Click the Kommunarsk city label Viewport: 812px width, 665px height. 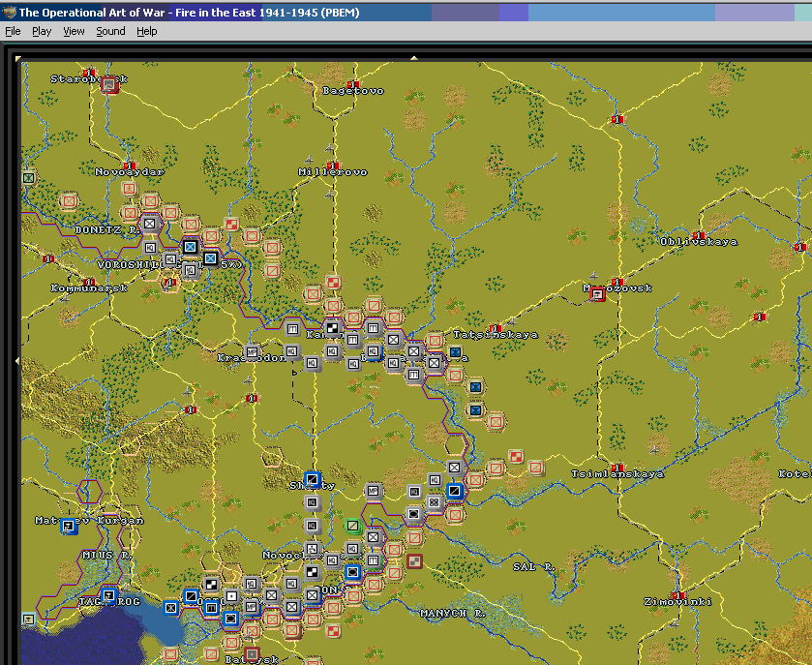click(89, 287)
